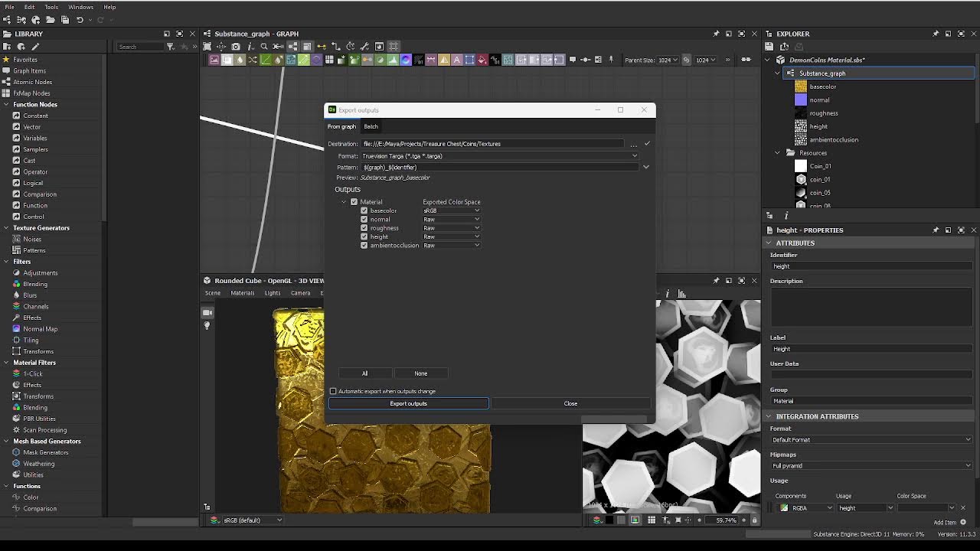Click the pencil edit icon in Library panel

click(x=35, y=47)
